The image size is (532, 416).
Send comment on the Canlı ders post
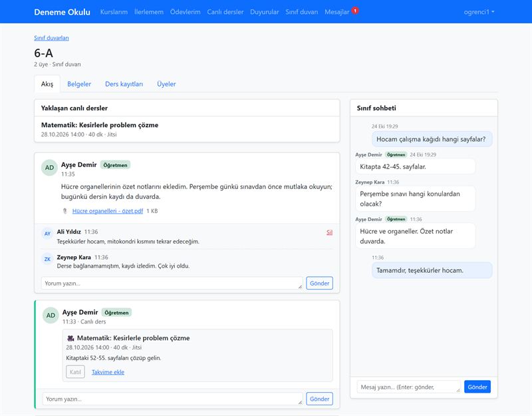(319, 399)
